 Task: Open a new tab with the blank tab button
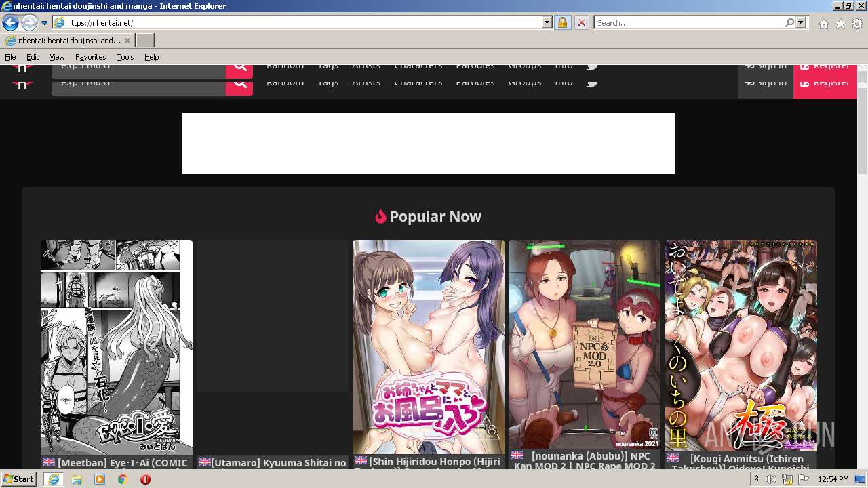tap(145, 41)
